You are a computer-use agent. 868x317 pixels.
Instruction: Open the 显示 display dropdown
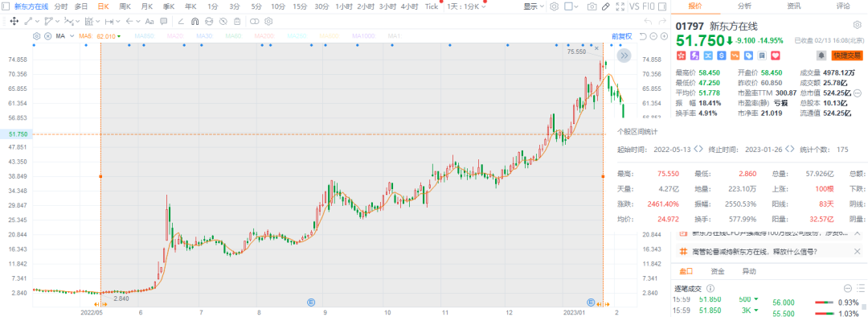click(x=534, y=6)
